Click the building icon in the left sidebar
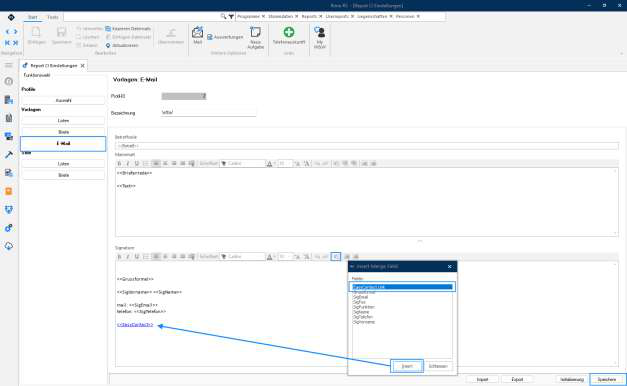Screen dimensions: 627x386 pos(9,100)
